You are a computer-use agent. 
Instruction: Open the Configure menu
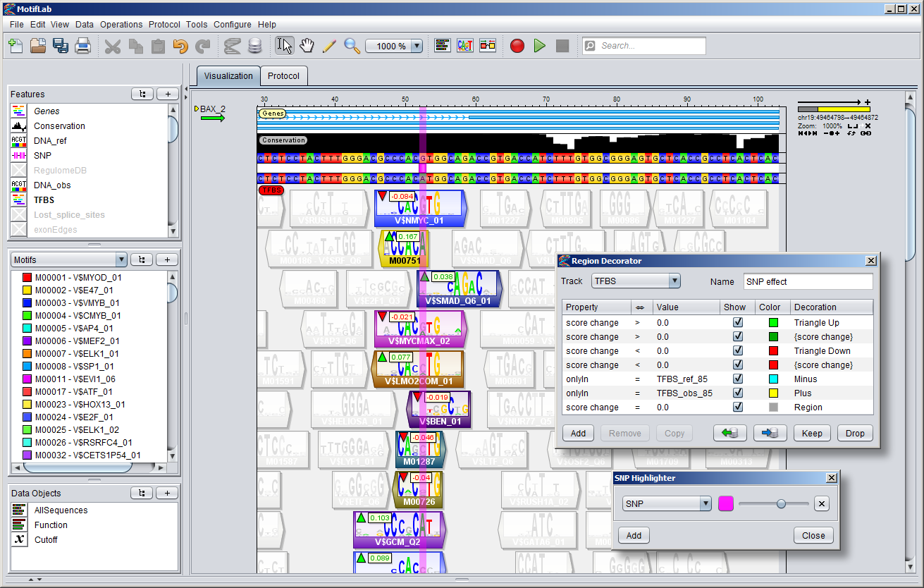(233, 24)
